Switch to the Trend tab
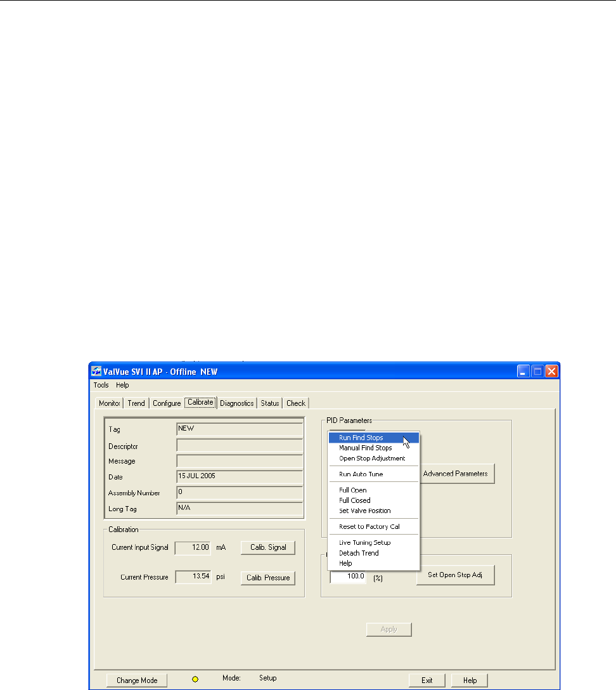The width and height of the screenshot is (616, 690). tap(136, 403)
